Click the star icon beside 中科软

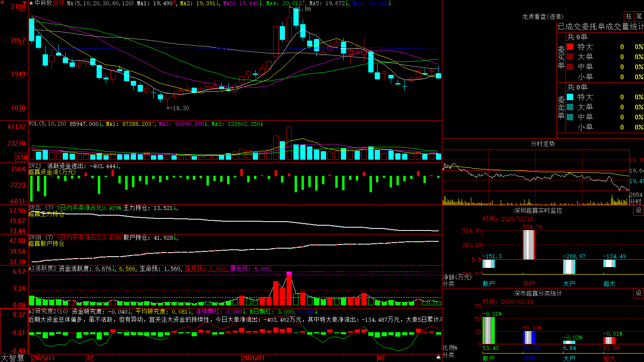(31, 3)
